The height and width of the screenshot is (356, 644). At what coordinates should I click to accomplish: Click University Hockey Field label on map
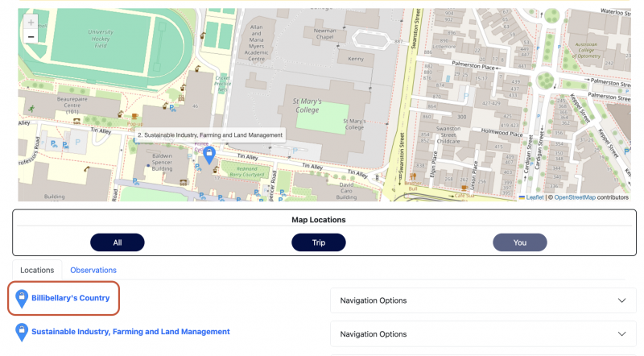coord(101,39)
